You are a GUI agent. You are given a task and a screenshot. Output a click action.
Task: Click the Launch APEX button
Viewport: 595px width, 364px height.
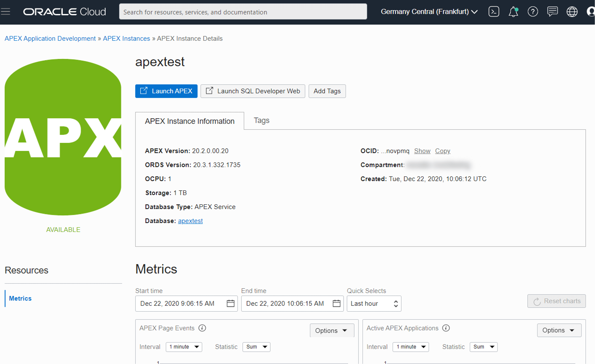[166, 91]
